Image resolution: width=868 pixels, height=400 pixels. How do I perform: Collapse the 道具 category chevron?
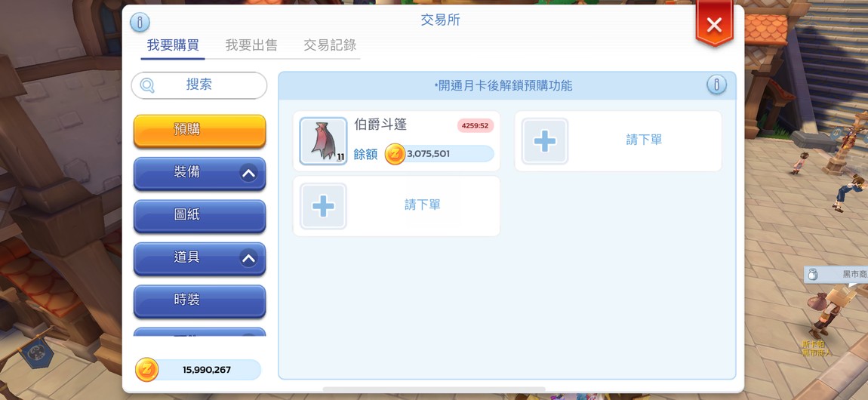248,258
